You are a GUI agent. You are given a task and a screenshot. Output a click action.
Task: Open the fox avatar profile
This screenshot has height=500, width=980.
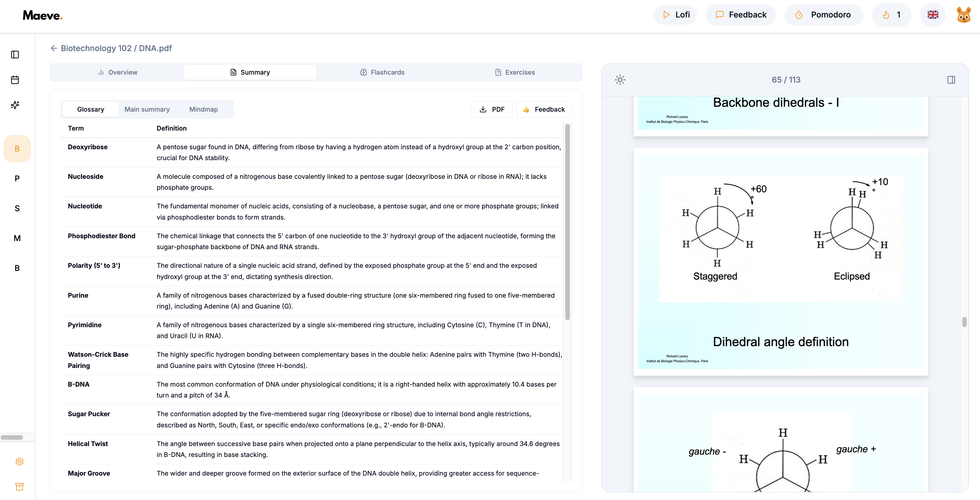[963, 15]
